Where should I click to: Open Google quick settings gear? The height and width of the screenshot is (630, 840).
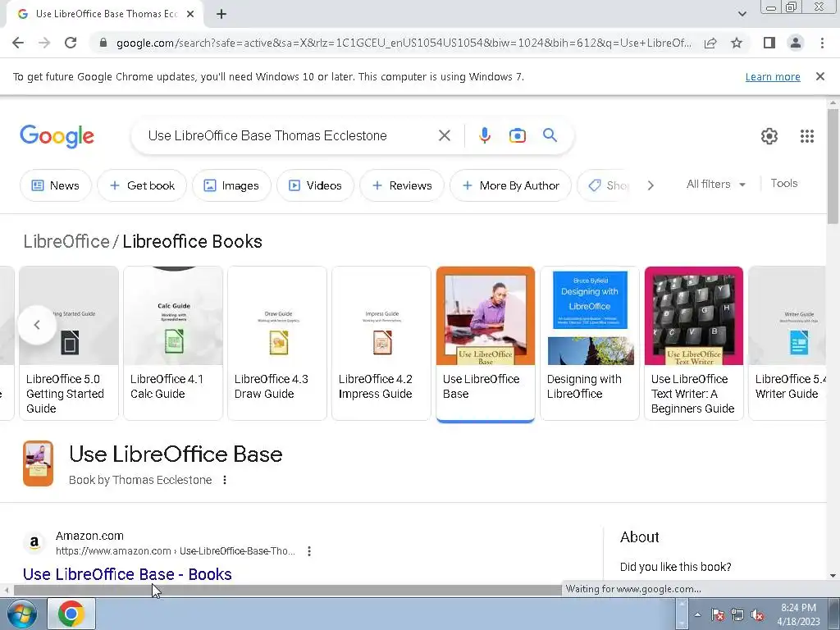pyautogui.click(x=769, y=136)
